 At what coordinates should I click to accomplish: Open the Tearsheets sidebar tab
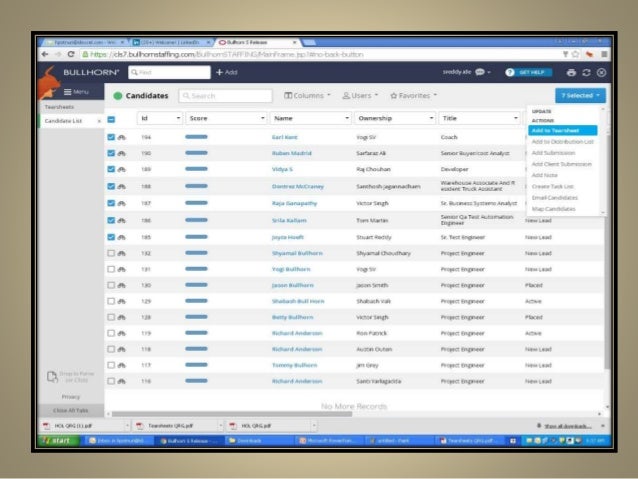click(59, 107)
